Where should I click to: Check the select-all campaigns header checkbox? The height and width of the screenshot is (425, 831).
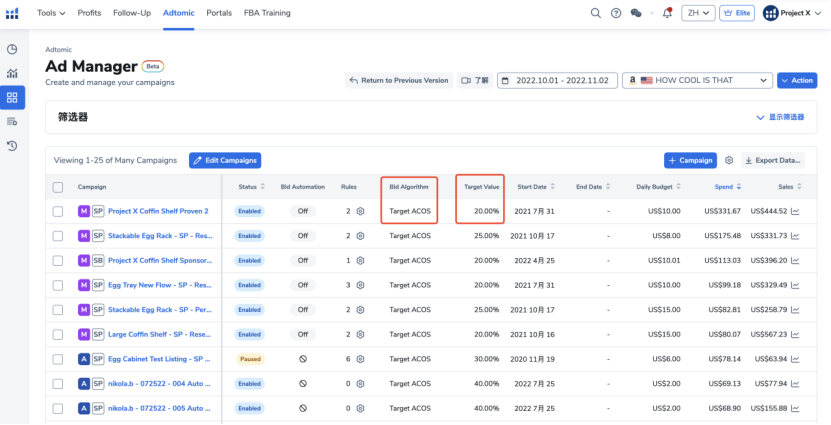pos(58,187)
